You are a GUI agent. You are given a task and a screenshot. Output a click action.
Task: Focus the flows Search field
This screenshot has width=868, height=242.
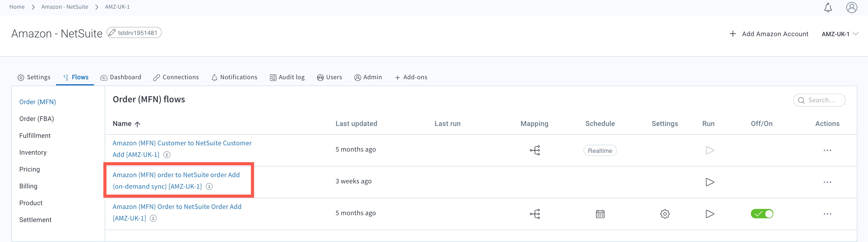pyautogui.click(x=819, y=100)
